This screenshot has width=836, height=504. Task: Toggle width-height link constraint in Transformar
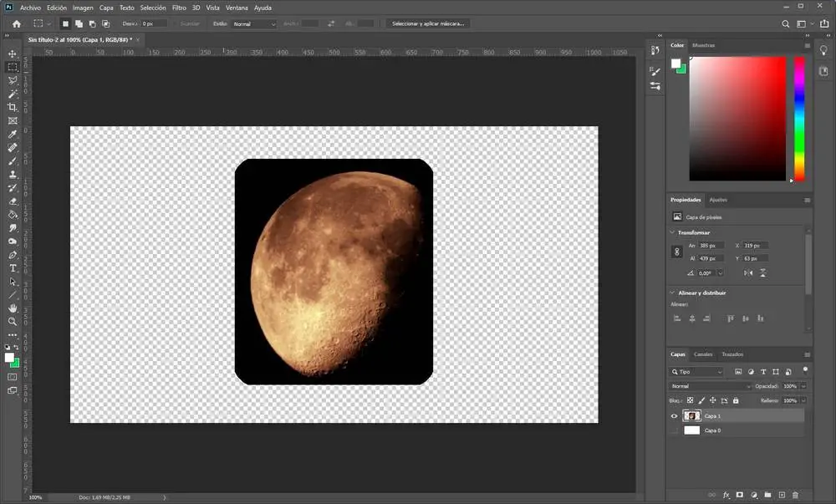click(x=676, y=252)
